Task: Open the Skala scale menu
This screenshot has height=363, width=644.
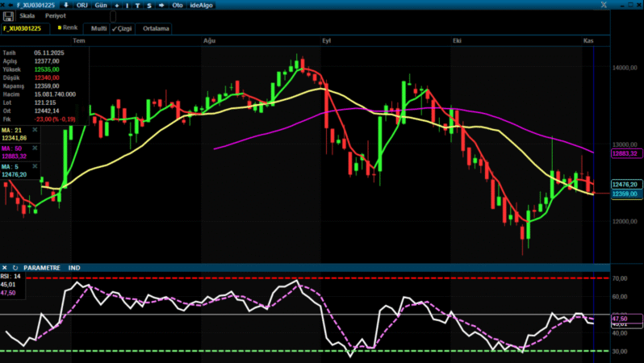Action: pyautogui.click(x=27, y=15)
